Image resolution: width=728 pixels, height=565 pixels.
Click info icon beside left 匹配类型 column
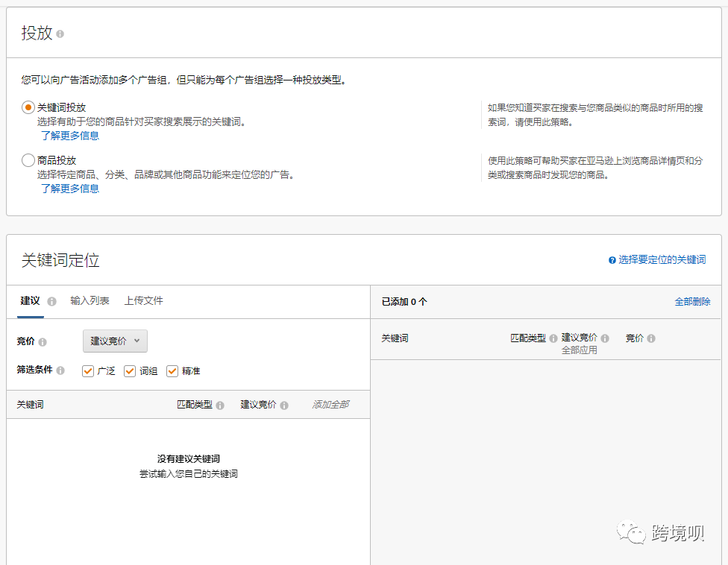(x=220, y=405)
